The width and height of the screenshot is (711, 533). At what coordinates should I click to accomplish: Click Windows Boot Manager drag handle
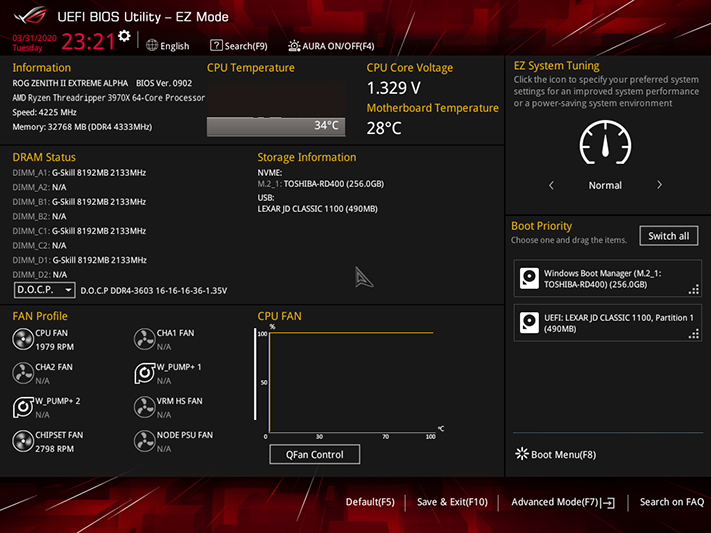point(694,289)
